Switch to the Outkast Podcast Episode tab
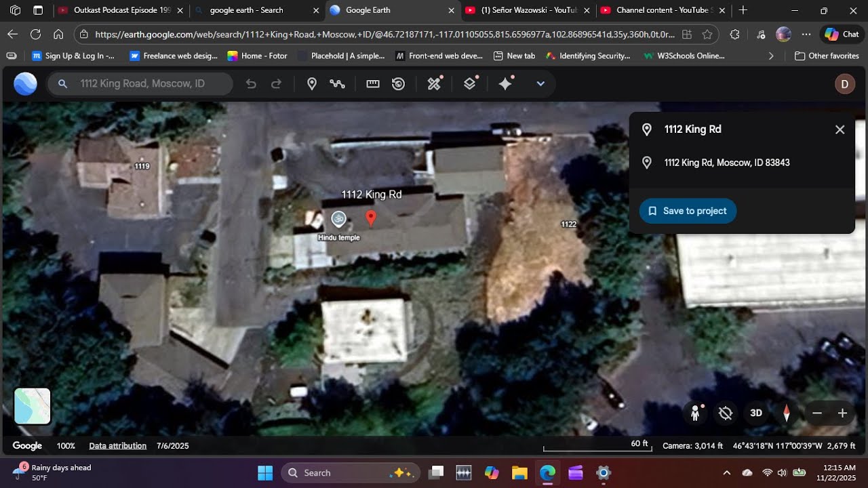Screen dimensions: 868x488 122,10
